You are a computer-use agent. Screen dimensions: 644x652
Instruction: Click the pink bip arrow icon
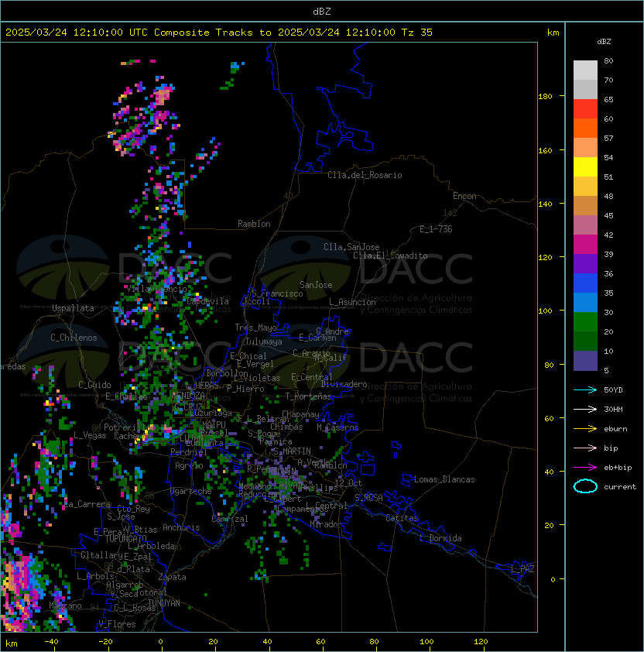[x=585, y=448]
